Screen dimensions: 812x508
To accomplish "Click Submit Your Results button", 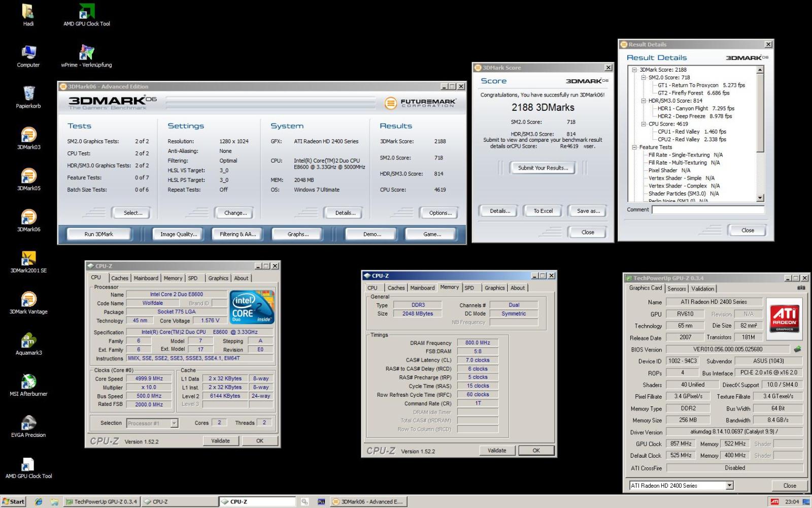I will 543,168.
